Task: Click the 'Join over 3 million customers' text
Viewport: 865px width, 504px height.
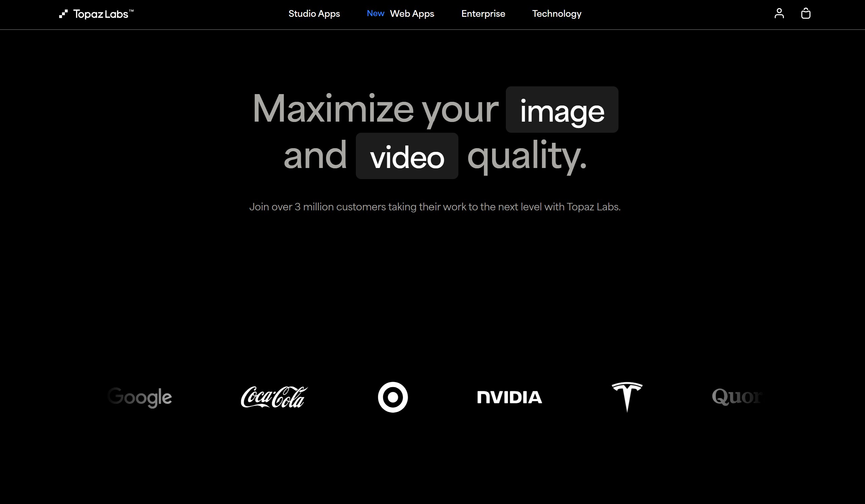Action: coord(435,207)
